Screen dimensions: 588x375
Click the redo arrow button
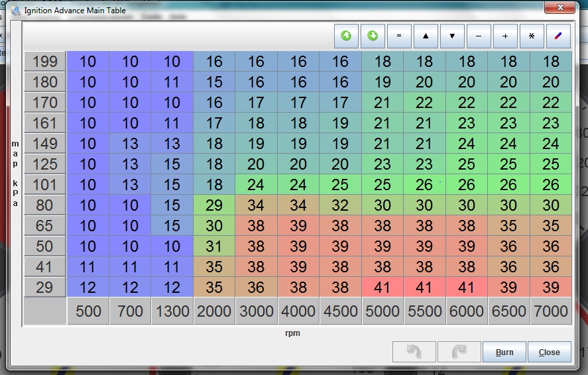[x=459, y=352]
